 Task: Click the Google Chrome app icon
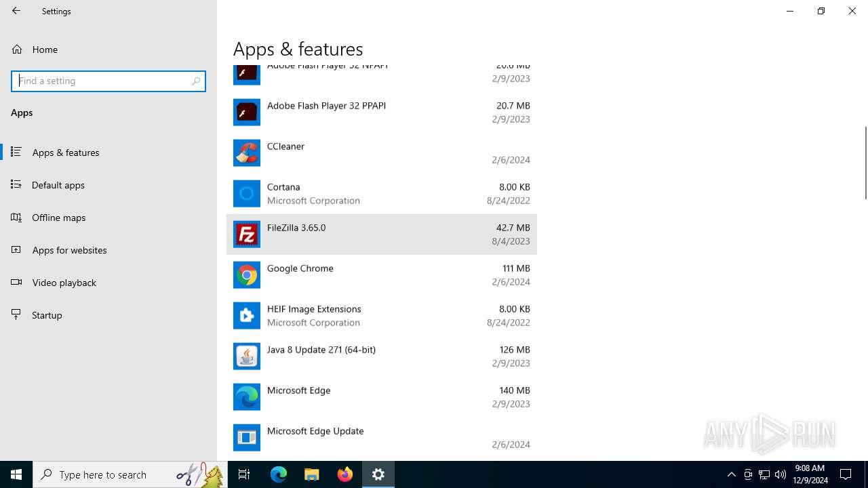click(x=247, y=275)
